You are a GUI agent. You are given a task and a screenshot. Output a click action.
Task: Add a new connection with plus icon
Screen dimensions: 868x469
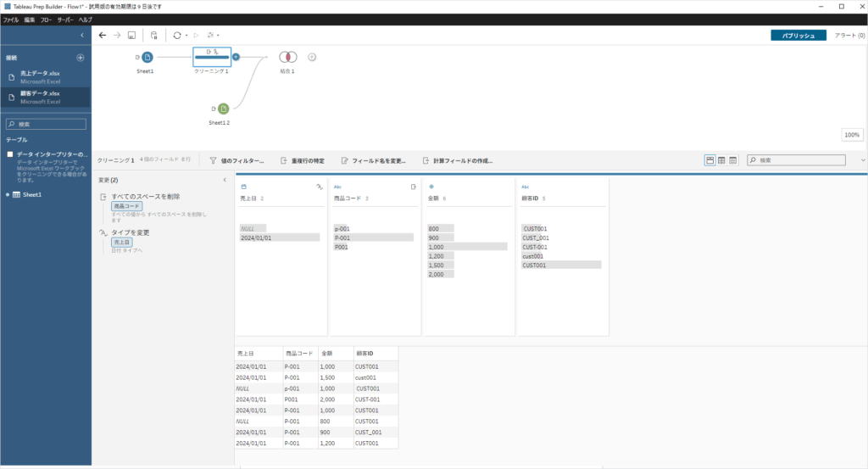pos(81,58)
